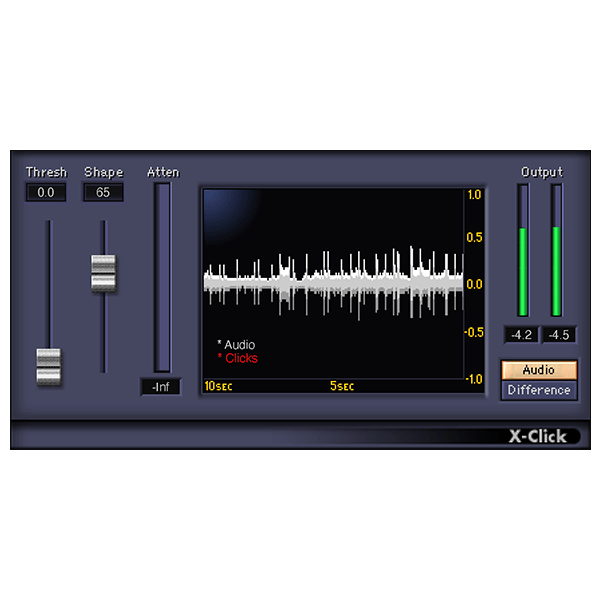Click the -0.5 amplitude scale label
Viewport: 600px width, 600px height.
tap(474, 332)
